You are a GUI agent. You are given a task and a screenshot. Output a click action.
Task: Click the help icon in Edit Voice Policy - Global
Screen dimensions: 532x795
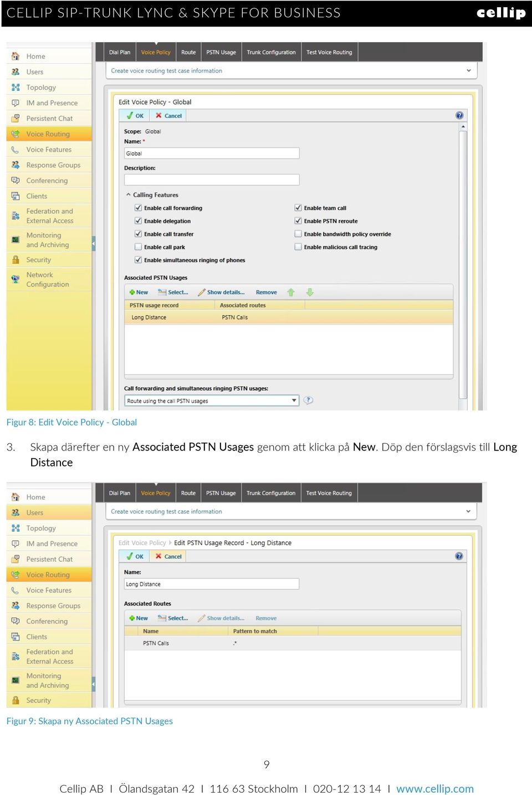pos(459,115)
